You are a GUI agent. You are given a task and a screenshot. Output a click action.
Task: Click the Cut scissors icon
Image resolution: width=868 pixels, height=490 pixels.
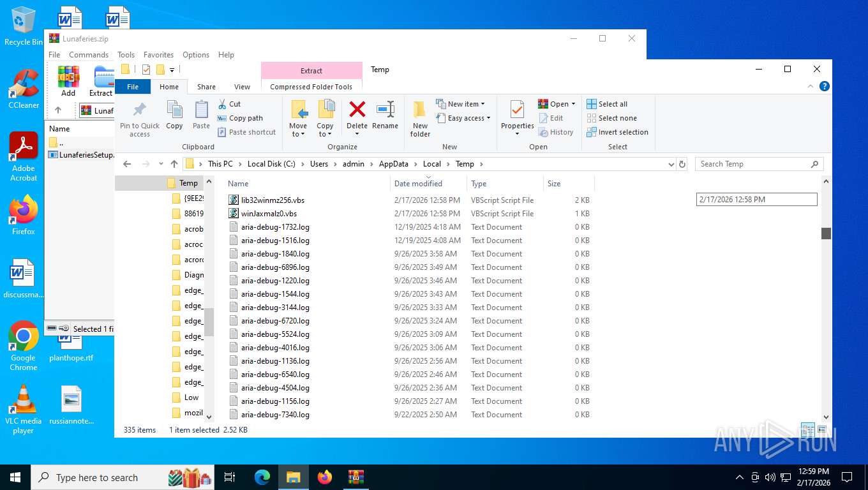(222, 104)
